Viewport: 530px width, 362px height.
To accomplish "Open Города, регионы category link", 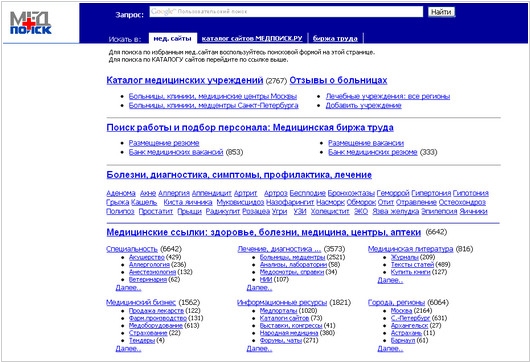I will click(x=396, y=303).
